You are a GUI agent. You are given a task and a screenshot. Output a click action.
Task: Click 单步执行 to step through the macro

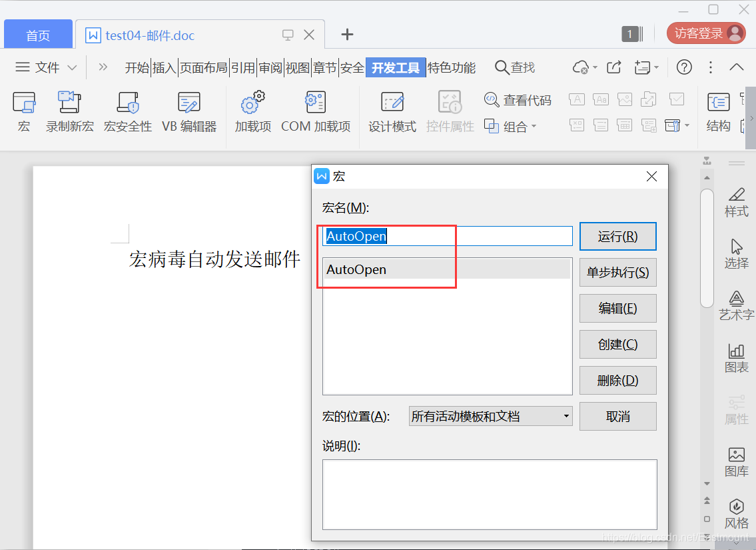617,272
